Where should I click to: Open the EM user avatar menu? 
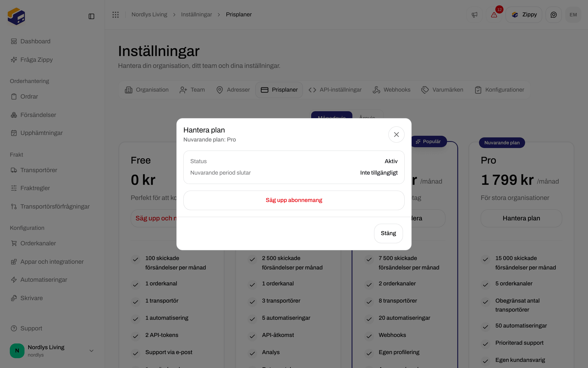(573, 15)
